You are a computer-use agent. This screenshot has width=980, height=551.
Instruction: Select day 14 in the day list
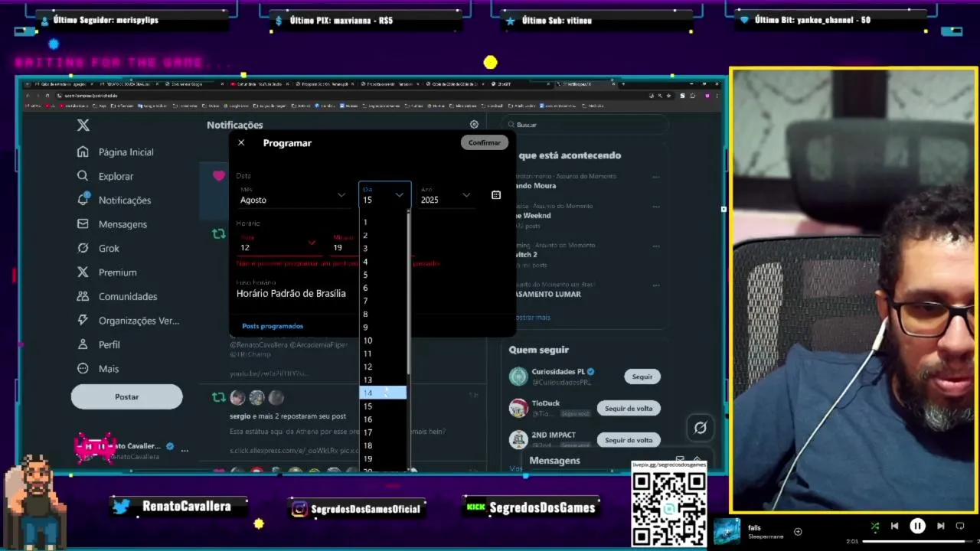(x=383, y=393)
